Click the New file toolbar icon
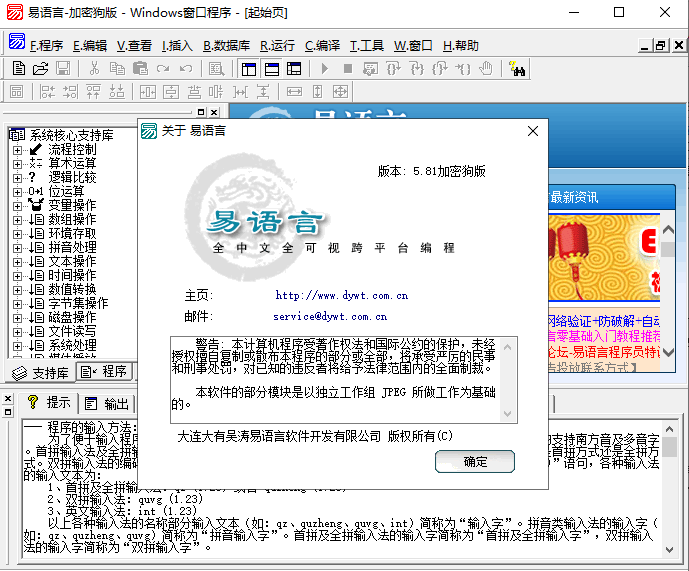The image size is (689, 571). [x=19, y=69]
